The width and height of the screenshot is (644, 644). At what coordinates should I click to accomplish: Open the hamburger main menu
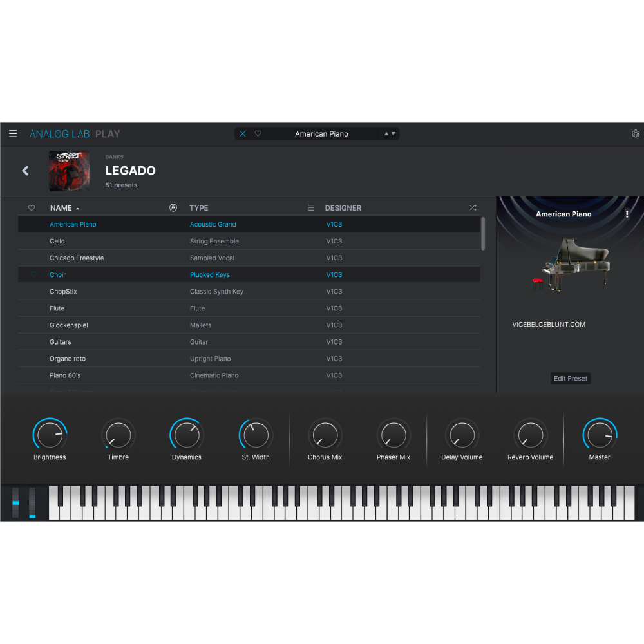pyautogui.click(x=13, y=134)
